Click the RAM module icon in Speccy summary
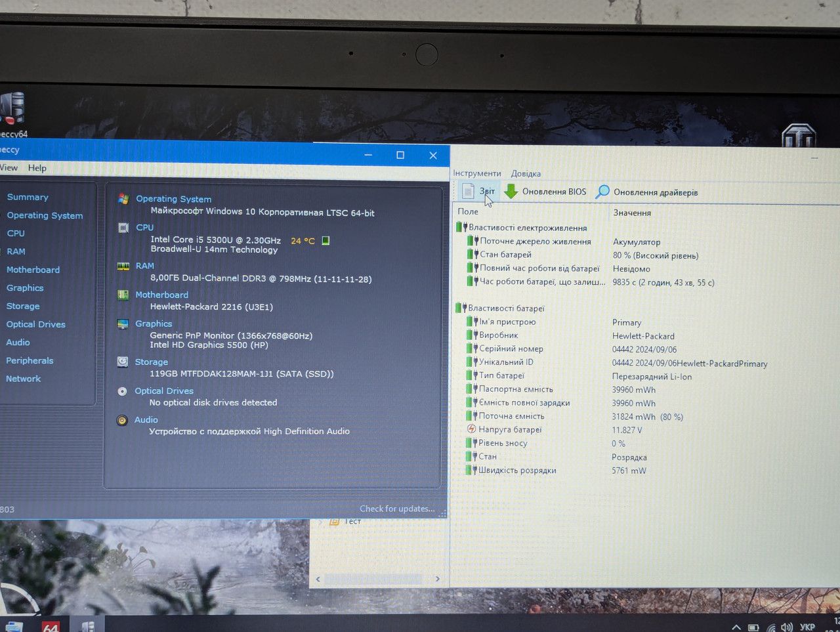The height and width of the screenshot is (632, 840). [123, 266]
